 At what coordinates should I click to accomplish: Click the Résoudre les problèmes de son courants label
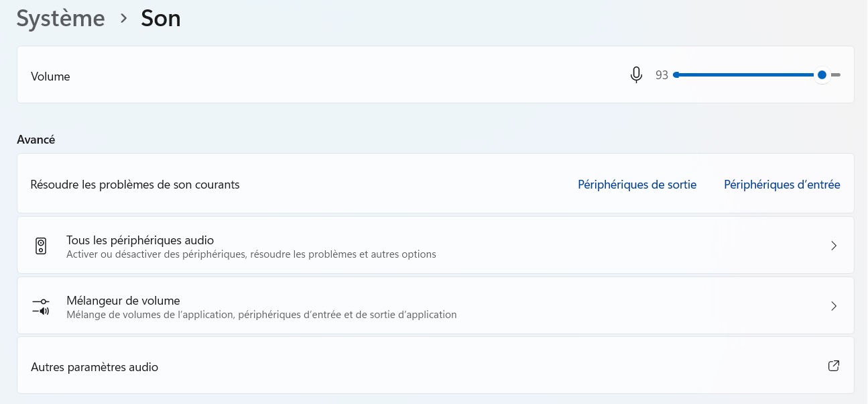(135, 185)
